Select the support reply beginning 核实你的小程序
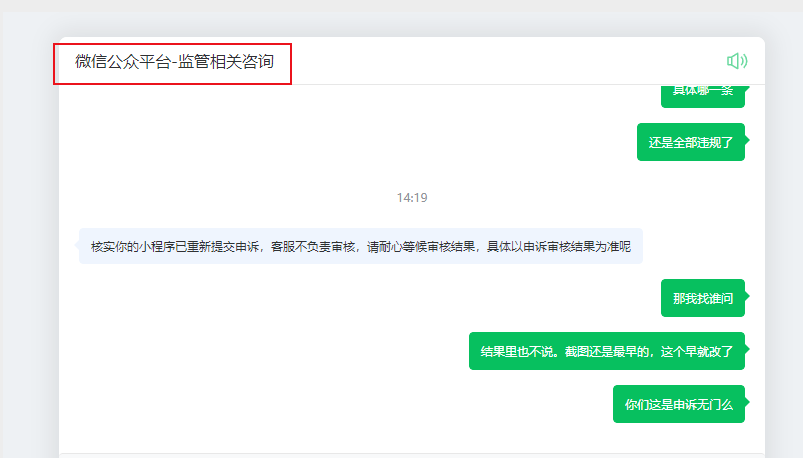 361,246
